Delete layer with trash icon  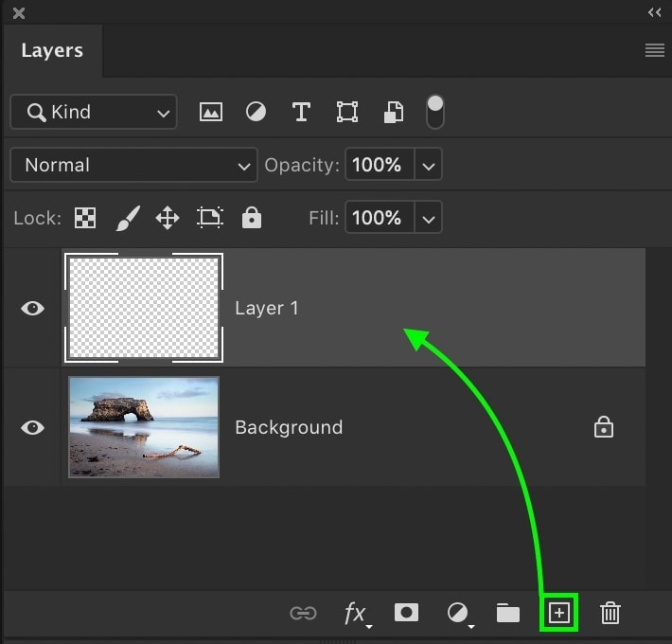[610, 613]
